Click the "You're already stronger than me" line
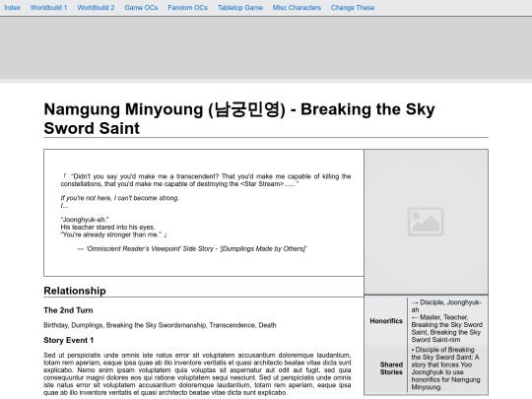Screen dimensions: 532x399 (113, 234)
